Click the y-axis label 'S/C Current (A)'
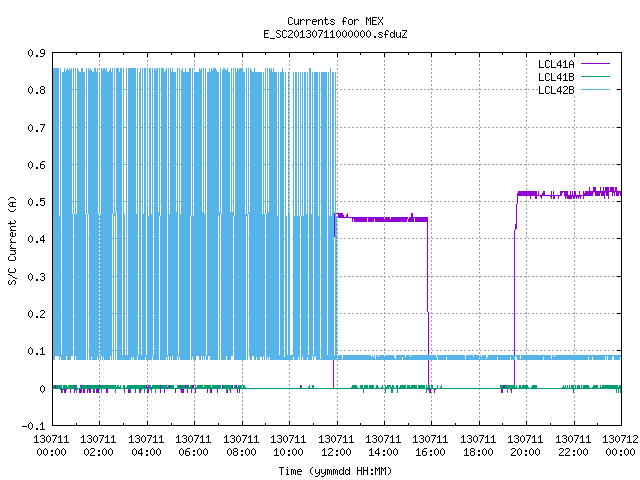The width and height of the screenshot is (640, 480). click(12, 240)
